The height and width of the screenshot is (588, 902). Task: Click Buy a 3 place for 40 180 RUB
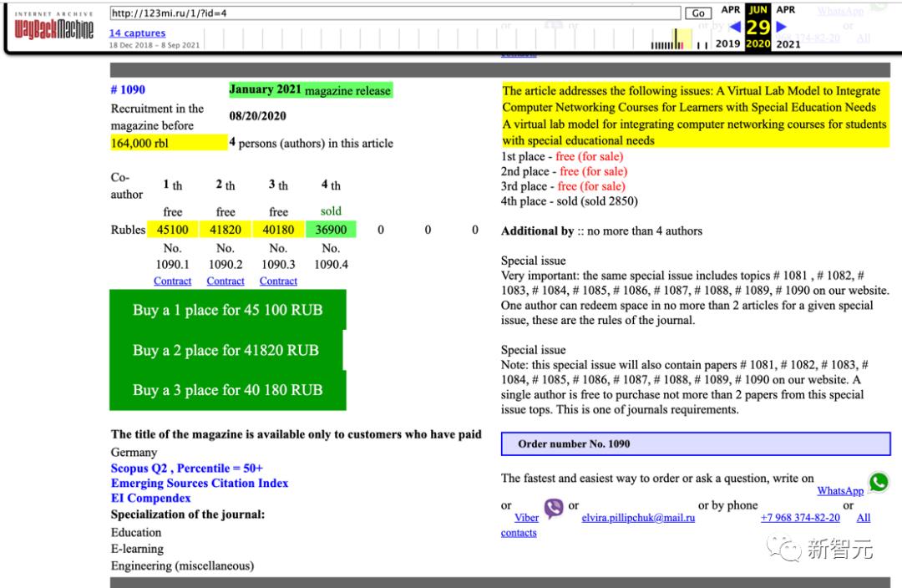227,390
